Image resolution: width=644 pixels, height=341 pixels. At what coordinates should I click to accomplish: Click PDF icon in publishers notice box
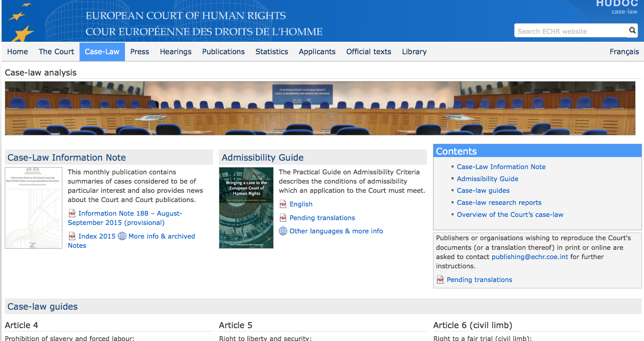click(440, 280)
